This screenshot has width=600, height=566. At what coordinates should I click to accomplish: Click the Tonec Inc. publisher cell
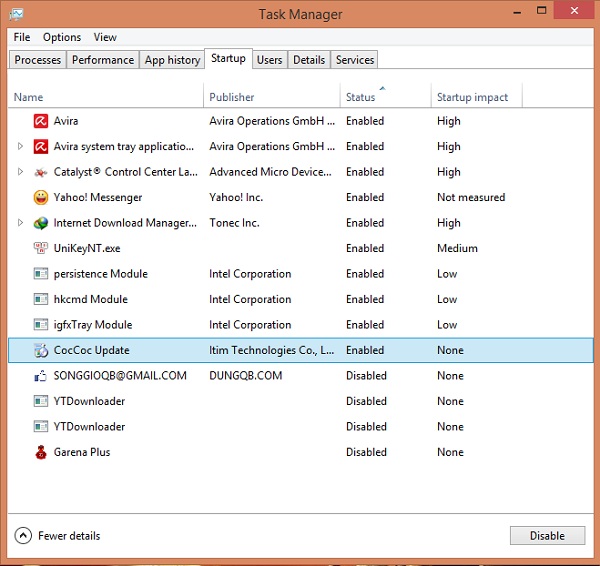pyautogui.click(x=235, y=223)
